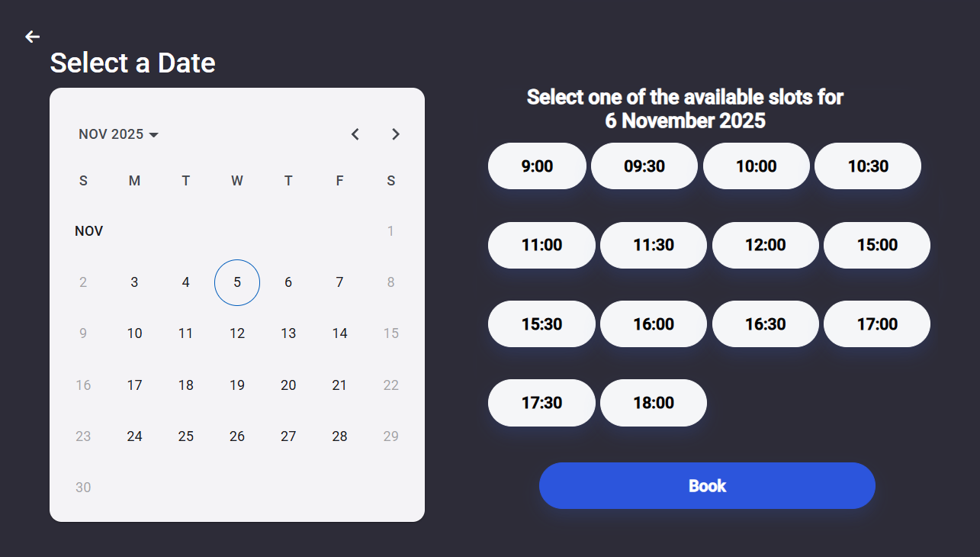
Task: Pick the 10:30 time slot
Action: point(867,166)
